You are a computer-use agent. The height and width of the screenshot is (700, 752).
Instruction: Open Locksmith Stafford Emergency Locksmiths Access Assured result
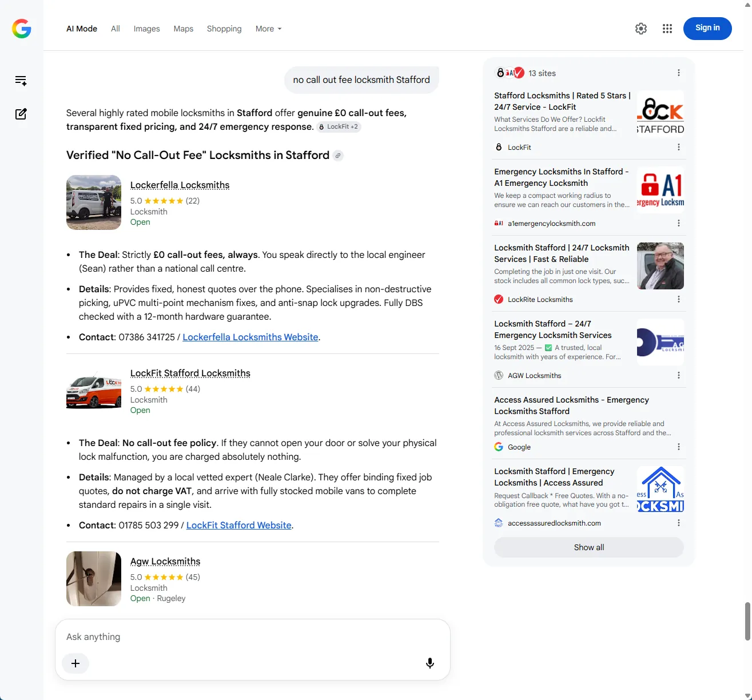click(554, 477)
